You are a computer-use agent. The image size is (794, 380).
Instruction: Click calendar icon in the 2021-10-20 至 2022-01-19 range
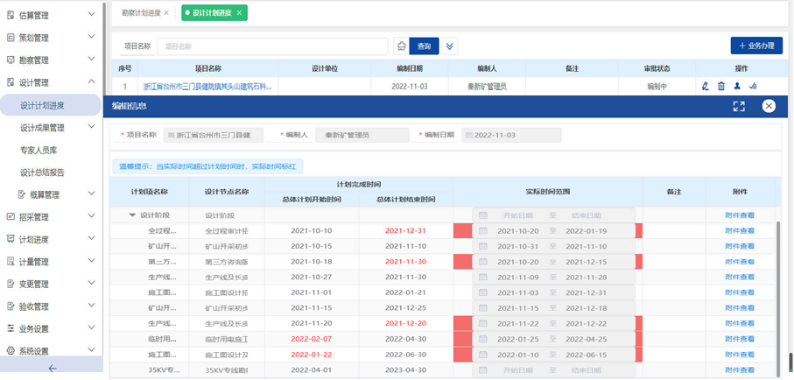pos(483,231)
